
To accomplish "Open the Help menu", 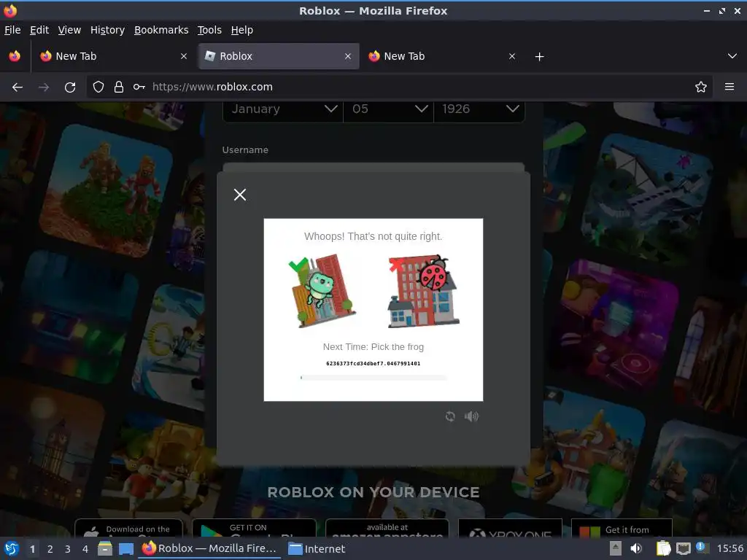I will point(242,30).
